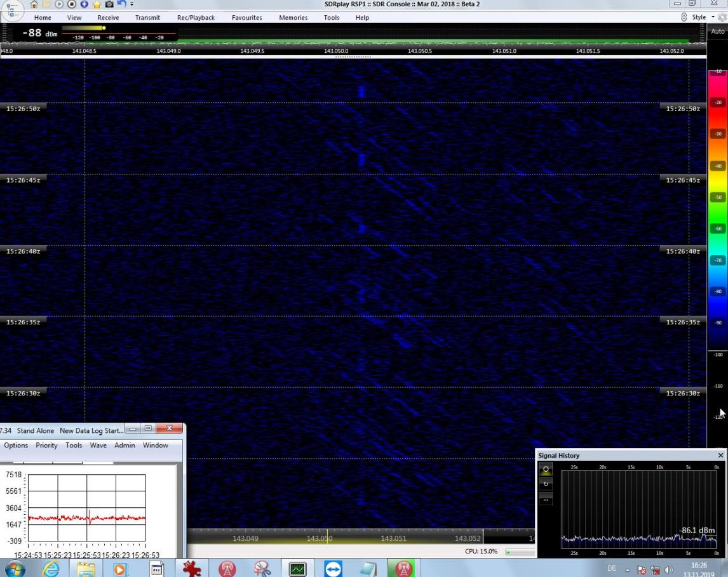Toggle the Signal History circle record button
Viewport: 728px width, 577px height.
[x=546, y=469]
